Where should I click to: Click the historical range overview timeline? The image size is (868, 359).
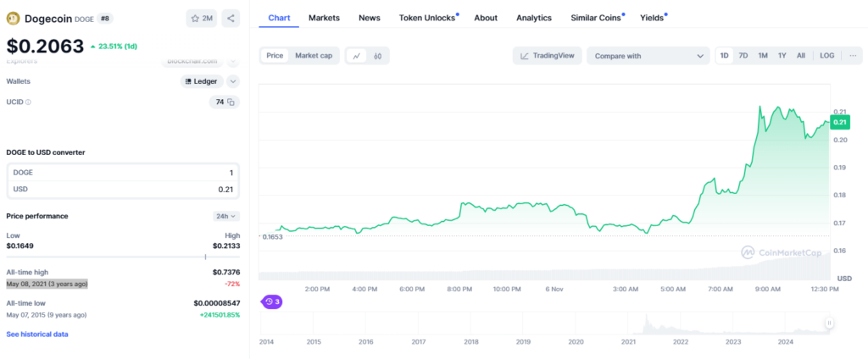click(x=545, y=323)
